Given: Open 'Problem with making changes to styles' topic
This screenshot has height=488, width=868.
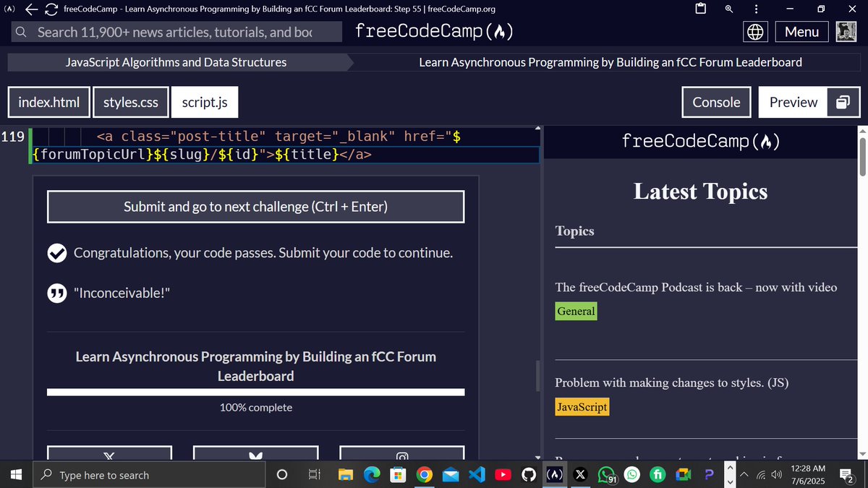Looking at the screenshot, I should 671,383.
